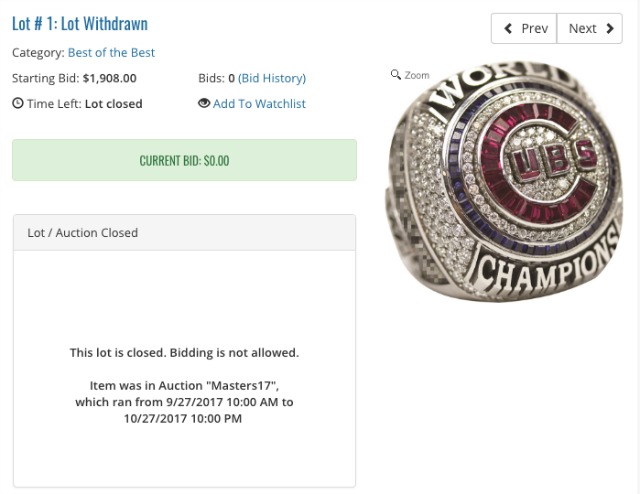This screenshot has height=494, width=640.
Task: Click the Lot closed status text
Action: click(x=113, y=103)
